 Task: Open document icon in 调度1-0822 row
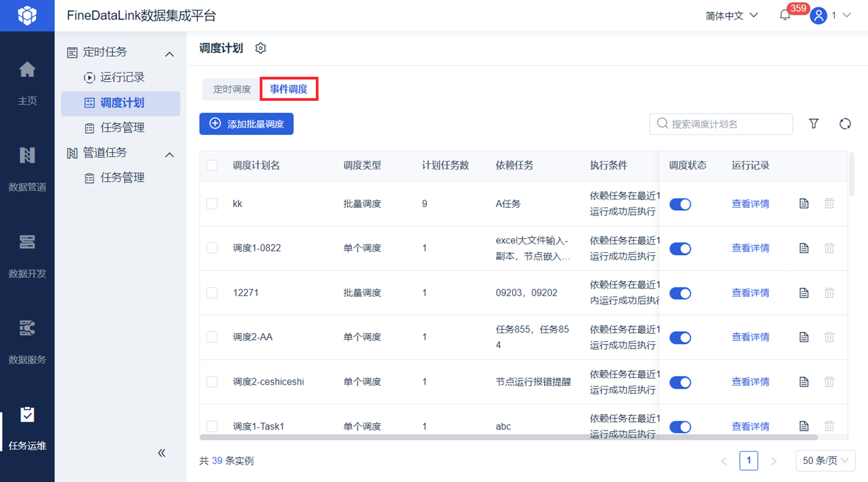tap(804, 248)
